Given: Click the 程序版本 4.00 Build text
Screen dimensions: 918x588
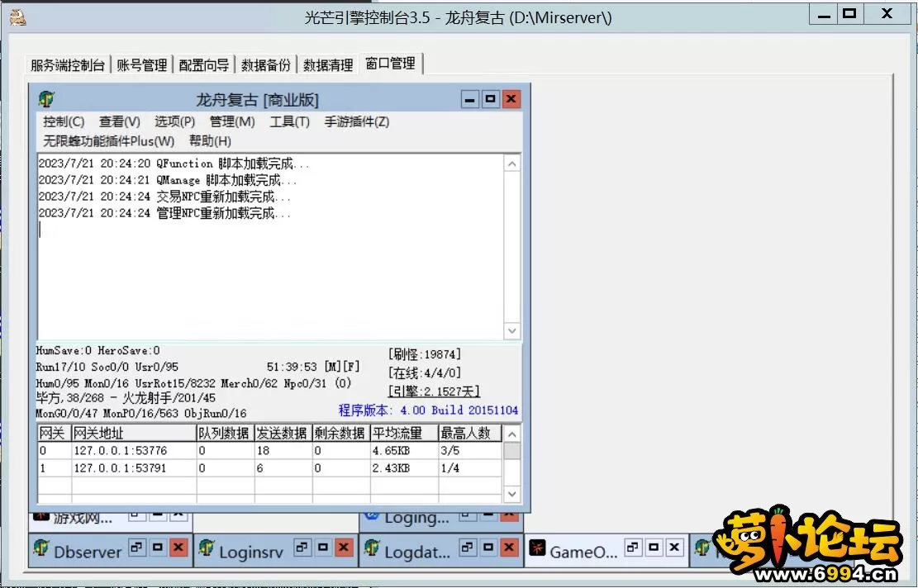Looking at the screenshot, I should point(428,410).
